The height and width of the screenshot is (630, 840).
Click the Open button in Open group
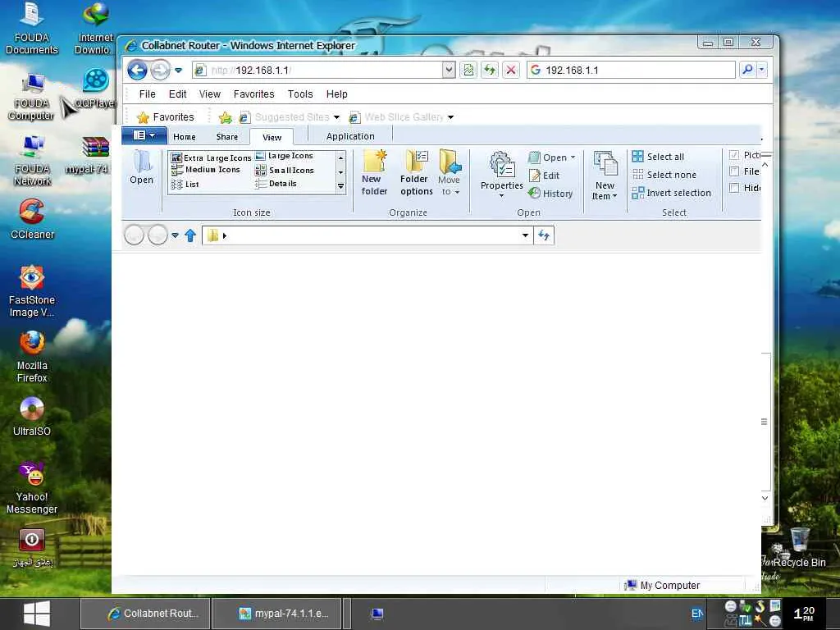click(x=552, y=157)
